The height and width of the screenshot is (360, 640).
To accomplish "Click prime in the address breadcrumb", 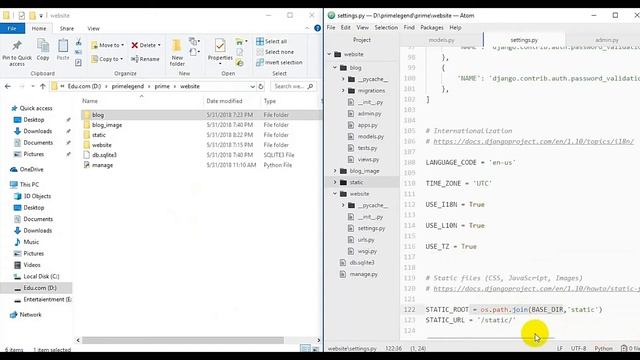I will [162, 87].
